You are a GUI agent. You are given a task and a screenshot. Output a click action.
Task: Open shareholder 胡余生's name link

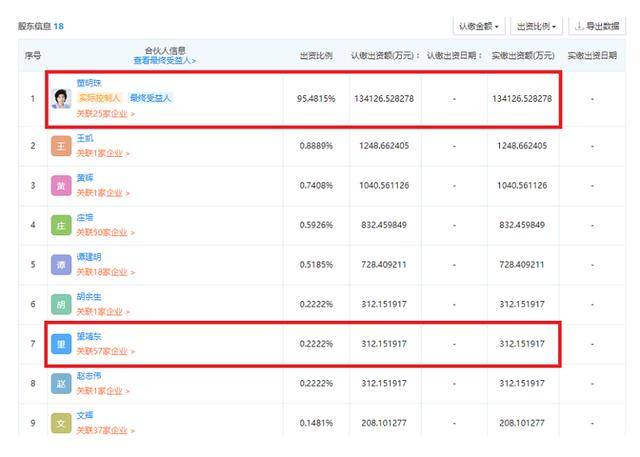pos(89,296)
